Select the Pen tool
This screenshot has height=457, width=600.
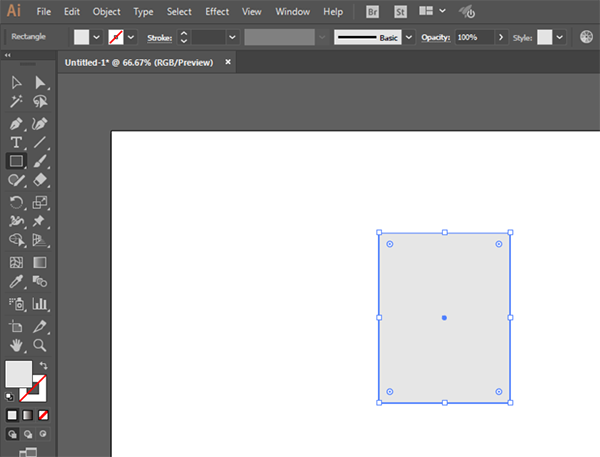click(x=16, y=124)
